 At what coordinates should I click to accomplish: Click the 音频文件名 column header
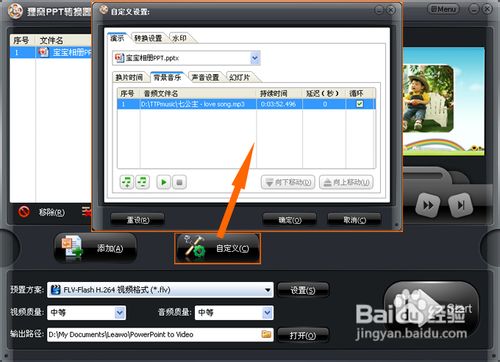click(198, 93)
